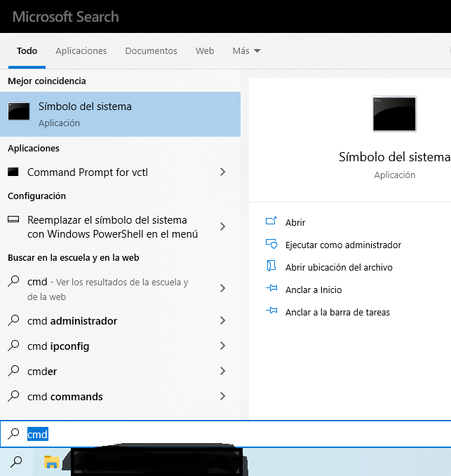
Task: Expand the cmd commands chevron
Action: pyautogui.click(x=222, y=396)
